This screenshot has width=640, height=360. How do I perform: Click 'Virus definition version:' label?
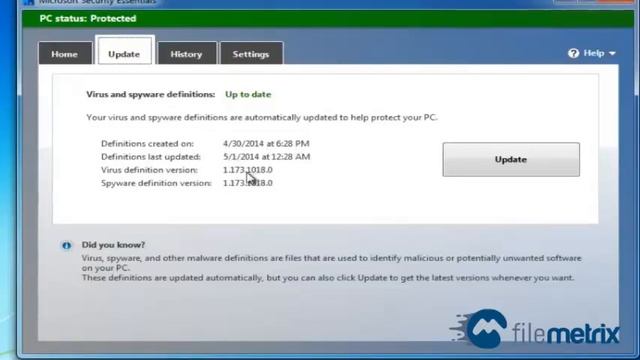tap(149, 170)
